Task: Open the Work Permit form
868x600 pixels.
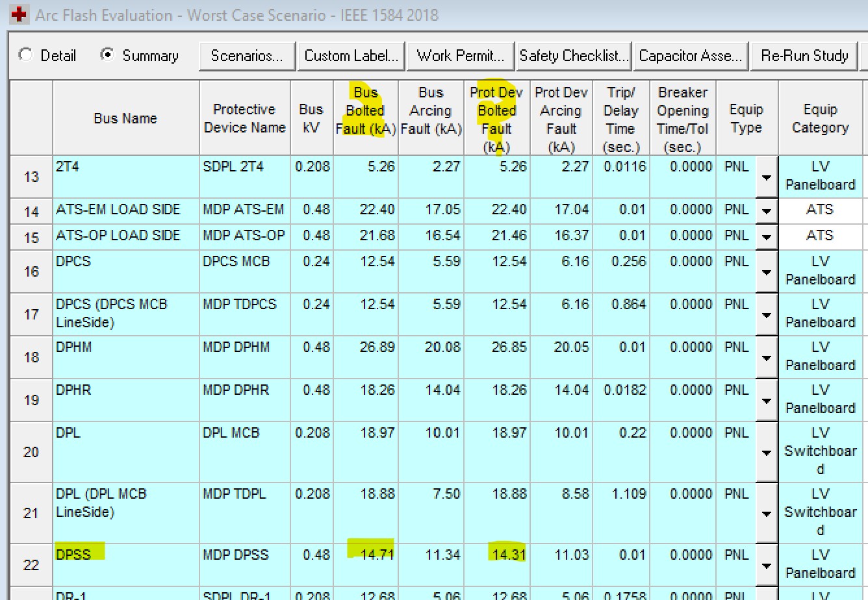Action: (460, 56)
